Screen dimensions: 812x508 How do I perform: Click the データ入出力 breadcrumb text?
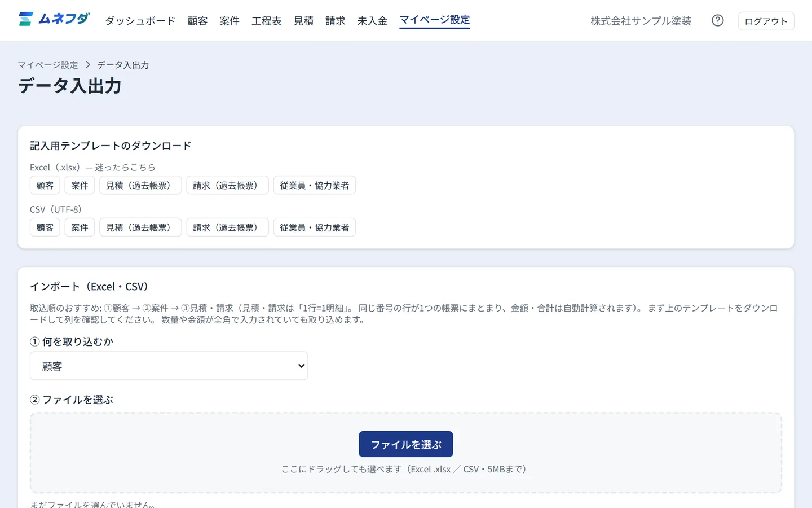(x=123, y=65)
